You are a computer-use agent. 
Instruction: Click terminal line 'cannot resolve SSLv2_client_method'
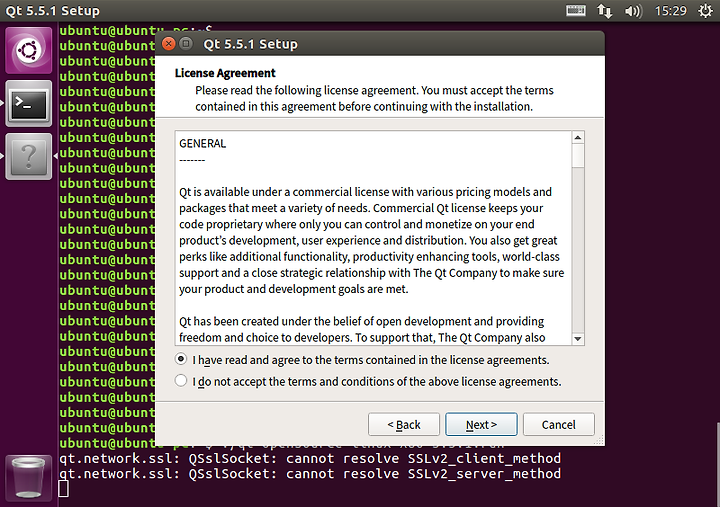310,458
